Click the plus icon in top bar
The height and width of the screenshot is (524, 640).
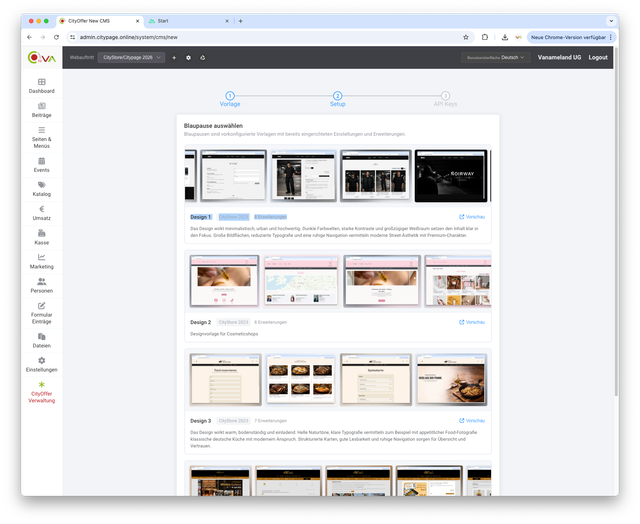click(174, 58)
